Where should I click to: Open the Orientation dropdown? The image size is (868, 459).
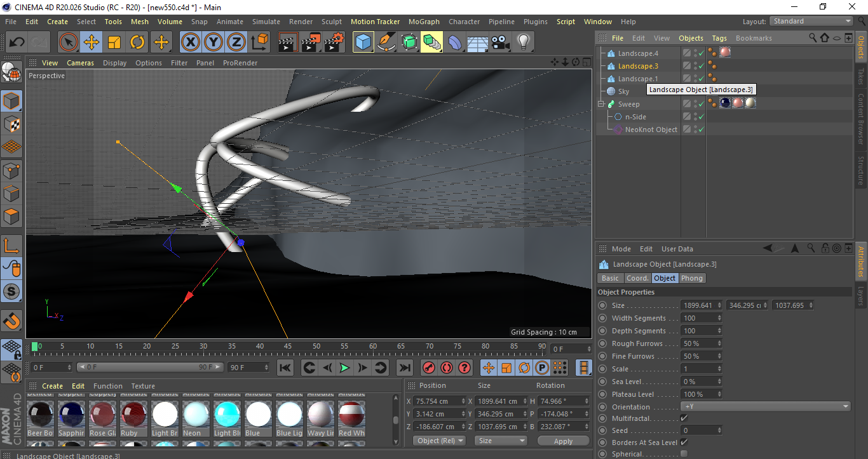tap(766, 406)
